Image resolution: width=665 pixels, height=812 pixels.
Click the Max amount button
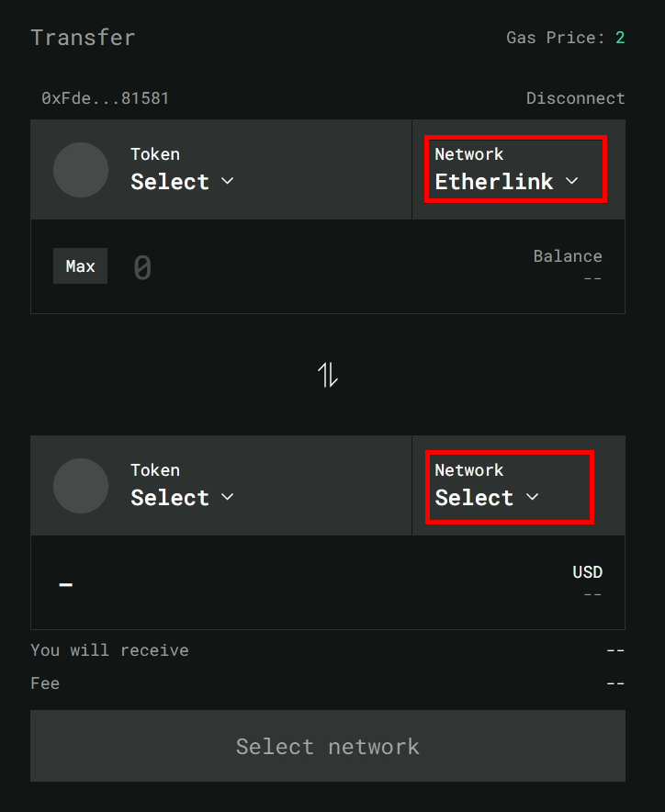80,266
